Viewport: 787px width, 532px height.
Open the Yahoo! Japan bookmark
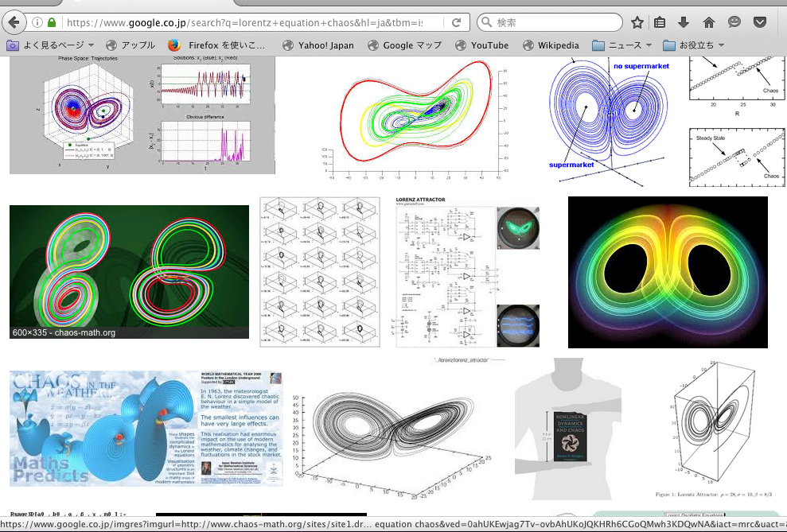(318, 45)
